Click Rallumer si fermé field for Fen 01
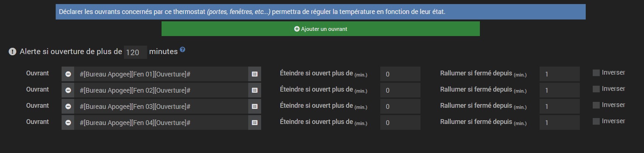Viewport: 644px width, 153px height. [559, 74]
